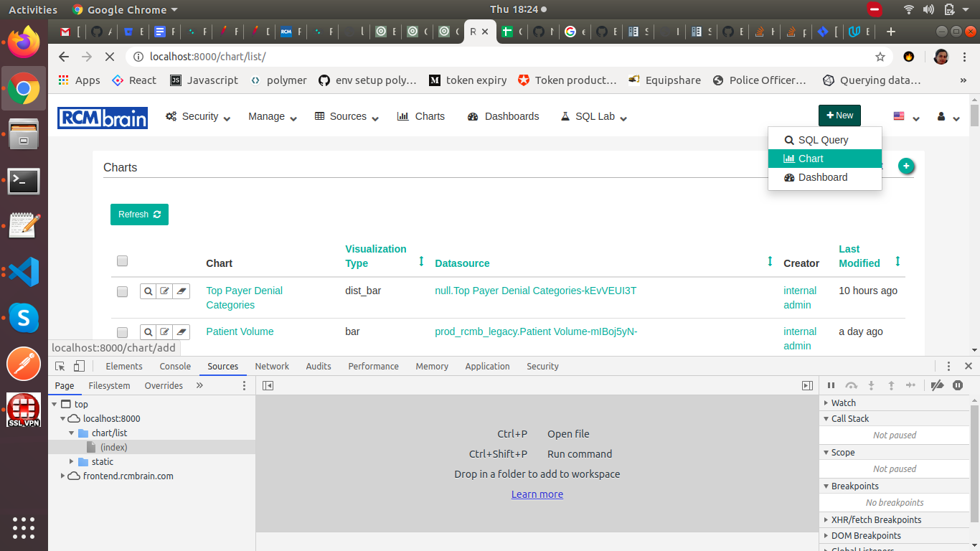Toggle the bookmark star in the address bar
The image size is (980, 551).
(880, 57)
